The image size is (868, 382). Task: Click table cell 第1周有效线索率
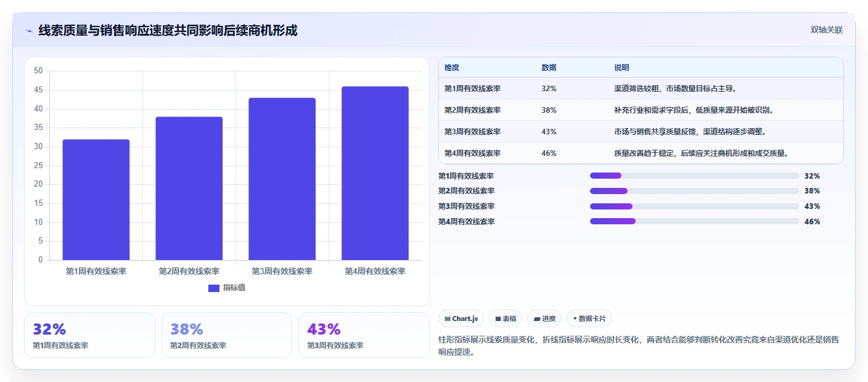[x=472, y=89]
